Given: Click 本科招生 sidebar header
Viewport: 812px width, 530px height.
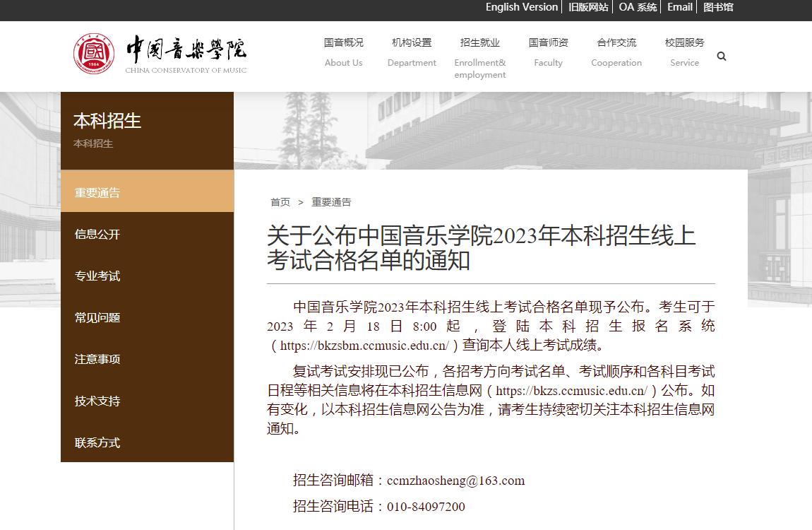Looking at the screenshot, I should 107,121.
